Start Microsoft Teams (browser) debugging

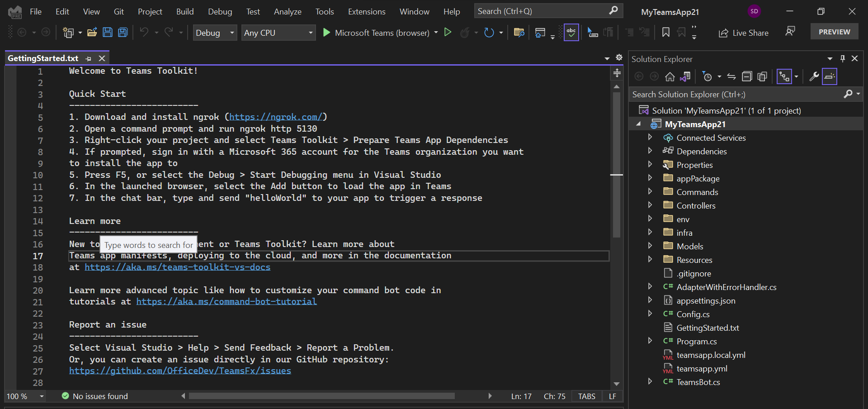(x=376, y=33)
